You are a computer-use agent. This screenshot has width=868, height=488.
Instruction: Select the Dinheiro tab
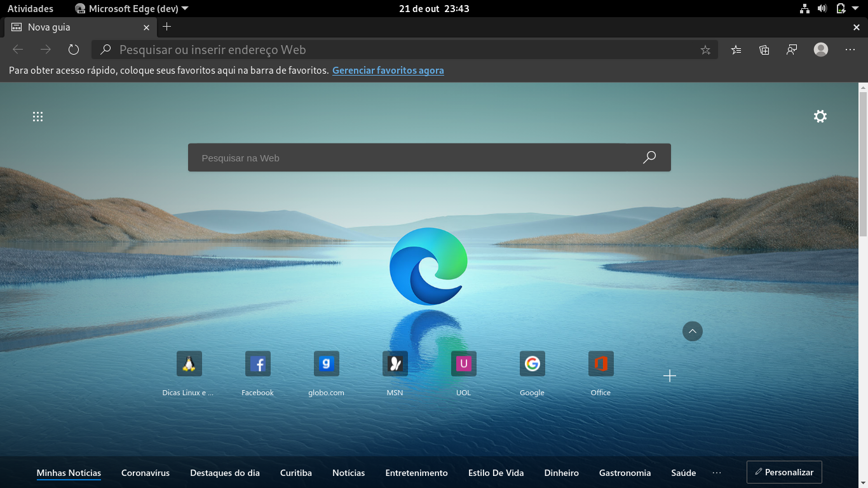pos(562,473)
